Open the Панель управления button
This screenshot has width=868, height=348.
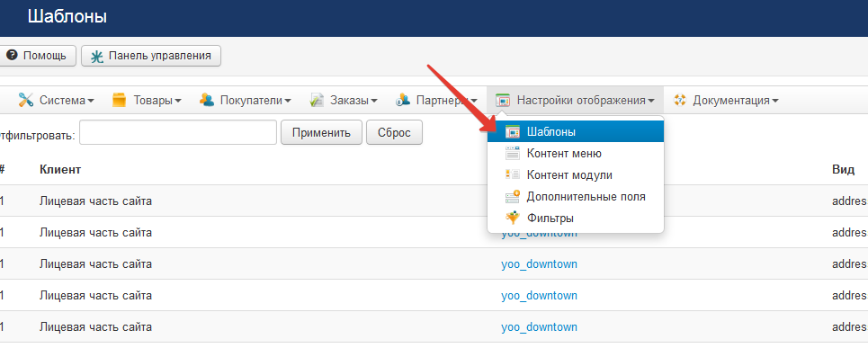pyautogui.click(x=151, y=56)
